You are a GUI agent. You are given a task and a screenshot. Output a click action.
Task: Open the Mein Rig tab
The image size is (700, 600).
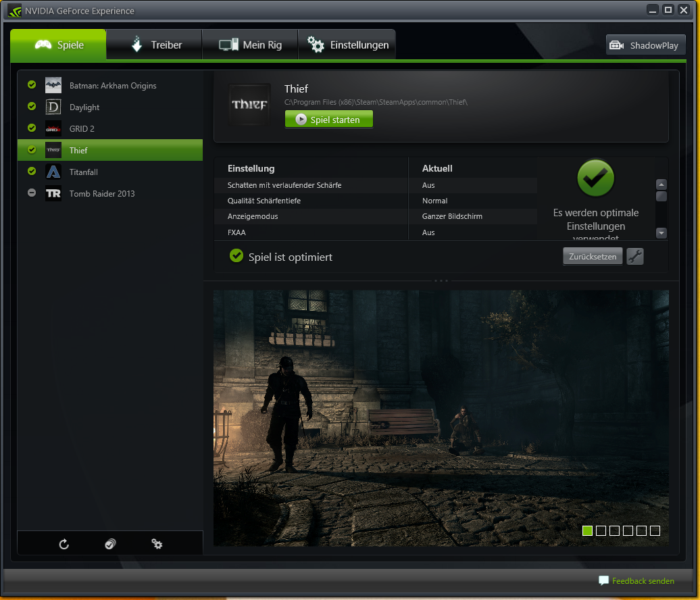tap(250, 45)
